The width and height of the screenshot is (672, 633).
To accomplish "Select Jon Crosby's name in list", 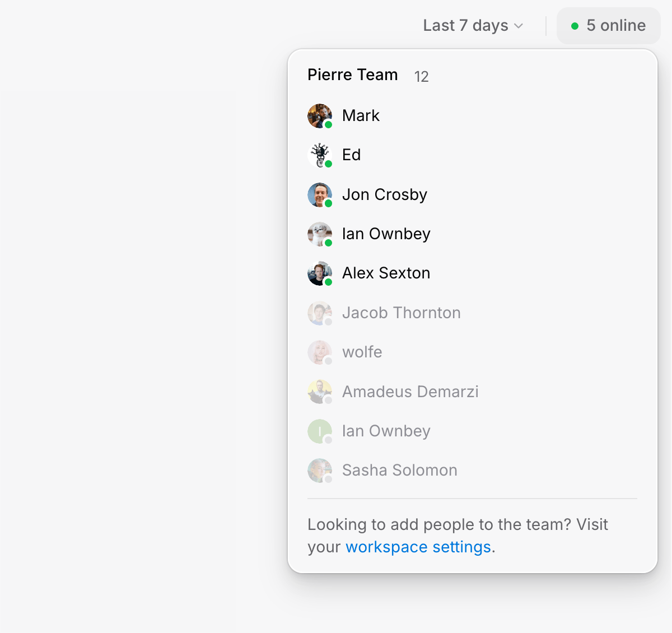I will pos(385,194).
